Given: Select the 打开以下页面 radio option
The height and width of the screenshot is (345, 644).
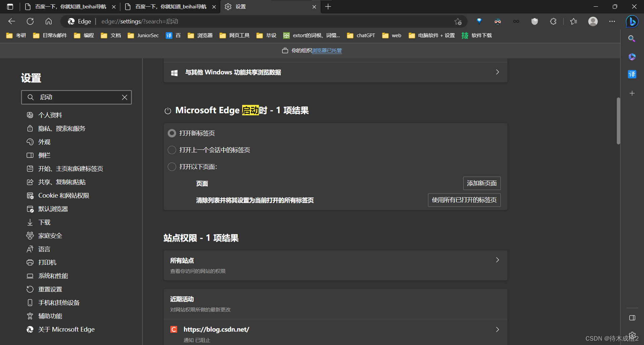Looking at the screenshot, I should [172, 167].
